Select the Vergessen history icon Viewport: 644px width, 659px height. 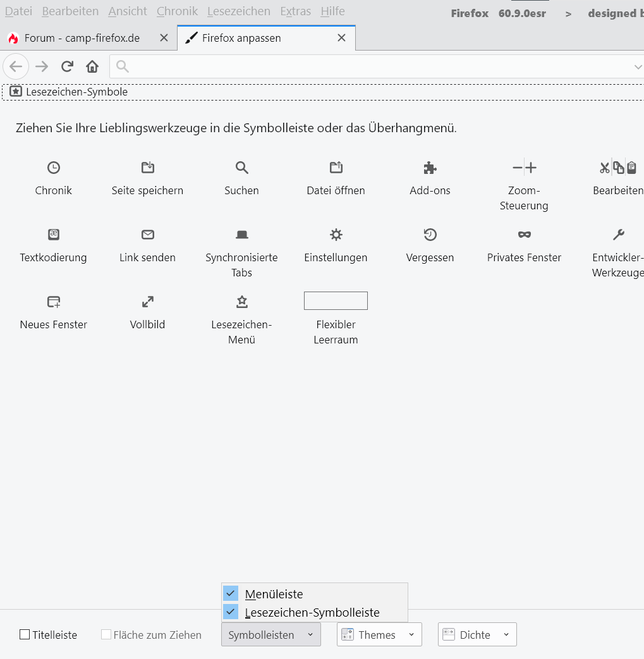click(430, 235)
